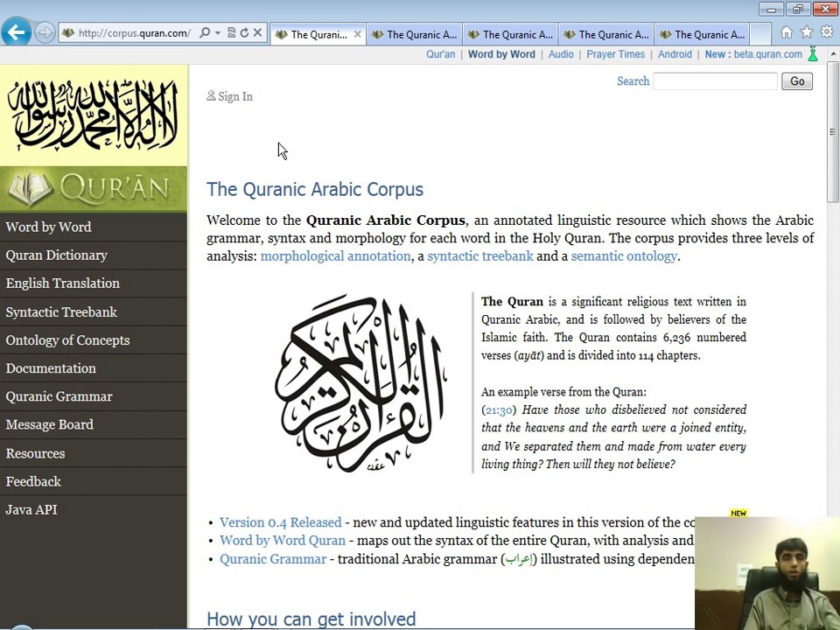This screenshot has height=630, width=840.
Task: Click the browser Forward arrow button
Action: (45, 32)
